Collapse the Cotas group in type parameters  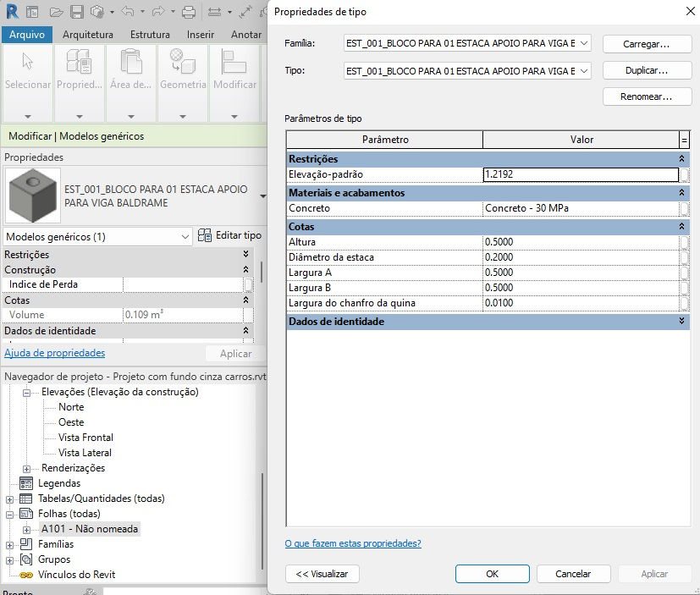click(681, 227)
